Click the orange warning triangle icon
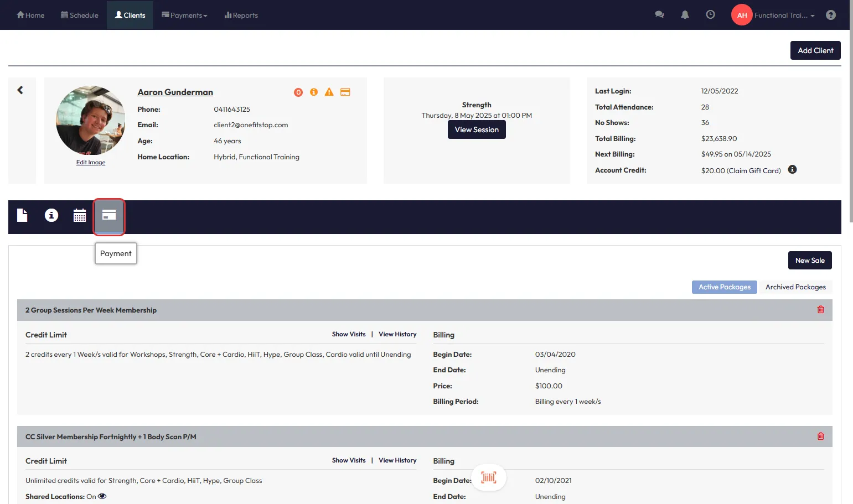853x504 pixels. [329, 92]
